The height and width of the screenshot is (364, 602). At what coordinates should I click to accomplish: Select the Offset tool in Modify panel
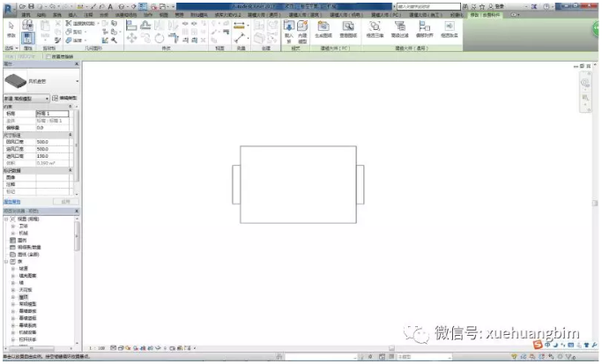click(145, 26)
